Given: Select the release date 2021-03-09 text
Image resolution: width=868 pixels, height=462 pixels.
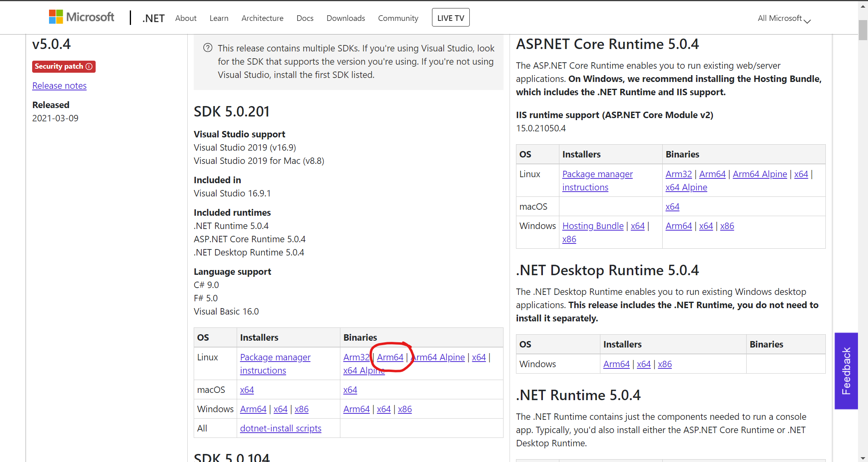Looking at the screenshot, I should pyautogui.click(x=55, y=118).
